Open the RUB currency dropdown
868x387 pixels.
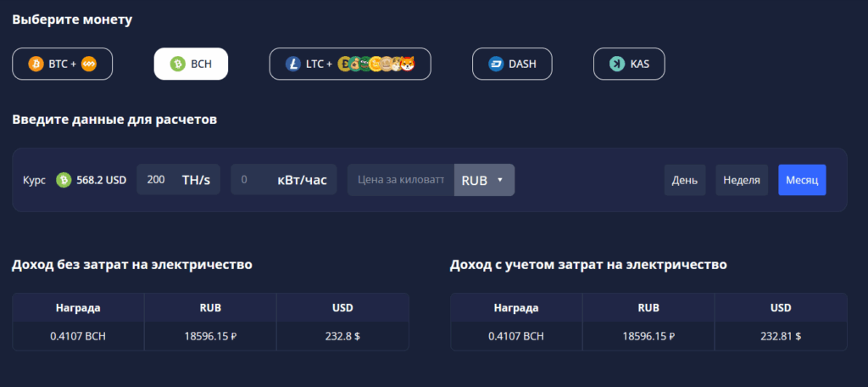pos(484,180)
